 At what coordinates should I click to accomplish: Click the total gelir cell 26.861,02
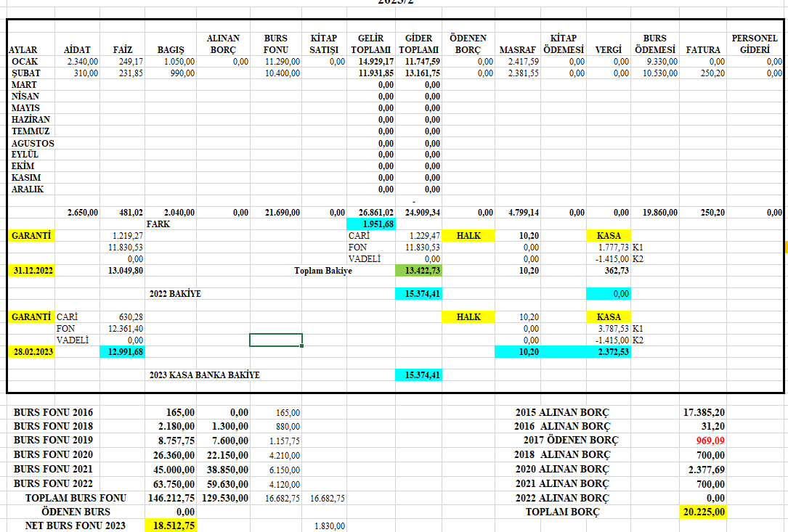pos(376,213)
